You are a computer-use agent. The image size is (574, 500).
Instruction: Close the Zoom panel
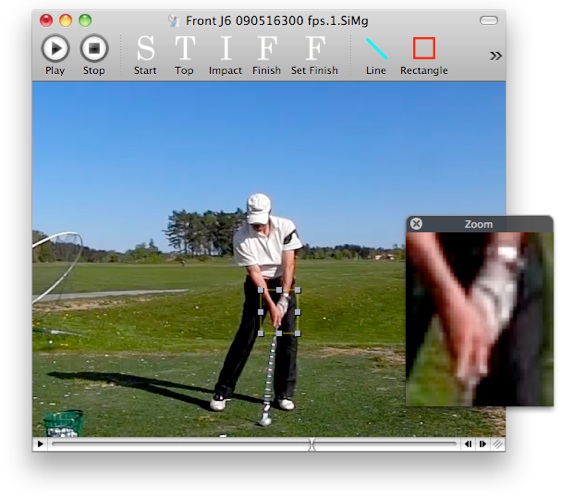416,224
